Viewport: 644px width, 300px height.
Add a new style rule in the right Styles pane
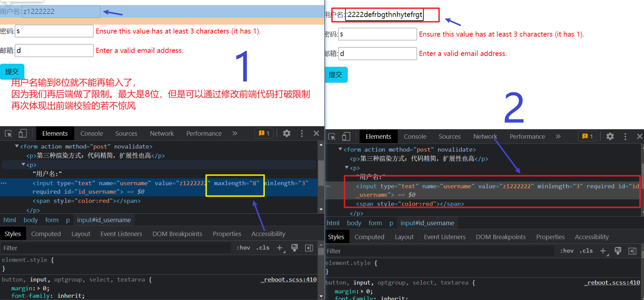pyautogui.click(x=603, y=251)
